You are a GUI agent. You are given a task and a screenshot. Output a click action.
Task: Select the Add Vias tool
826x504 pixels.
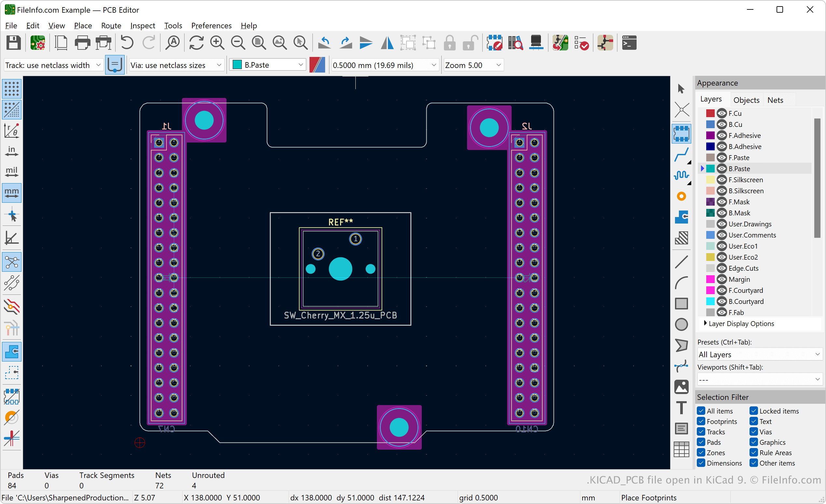pos(681,197)
